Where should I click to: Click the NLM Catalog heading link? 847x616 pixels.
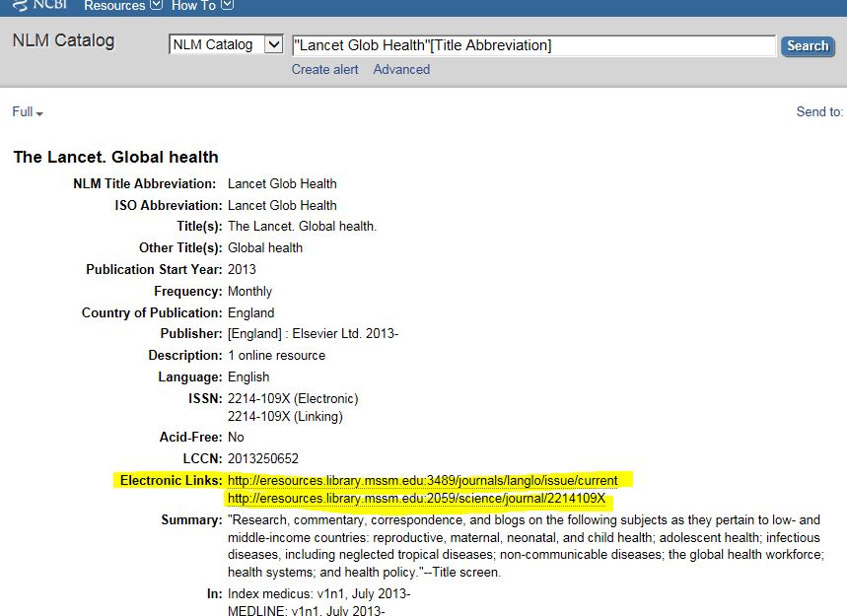pyautogui.click(x=63, y=40)
